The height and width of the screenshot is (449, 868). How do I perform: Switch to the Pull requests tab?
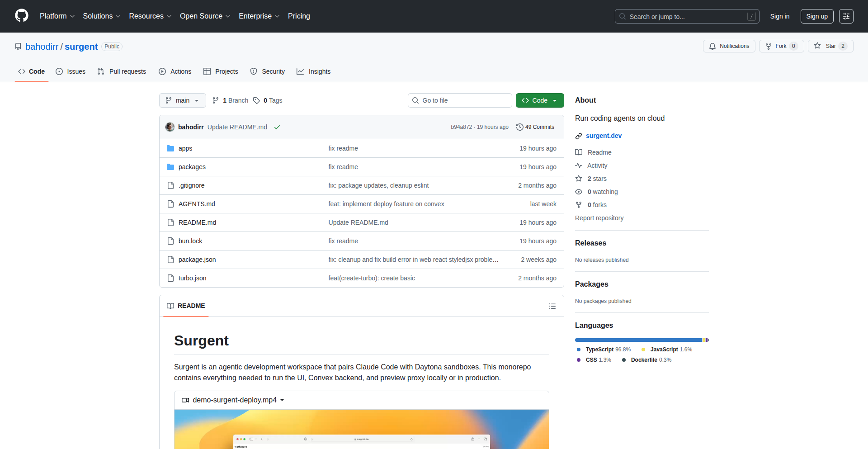[x=122, y=71]
